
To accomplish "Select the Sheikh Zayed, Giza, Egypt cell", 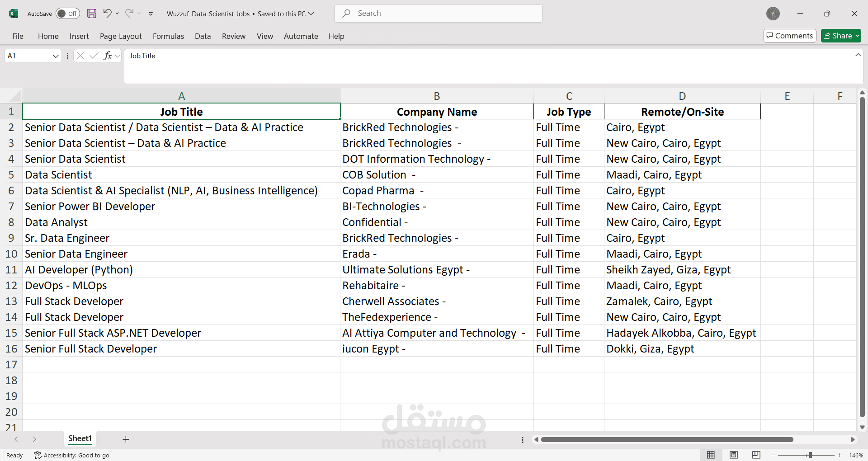I will (x=682, y=270).
